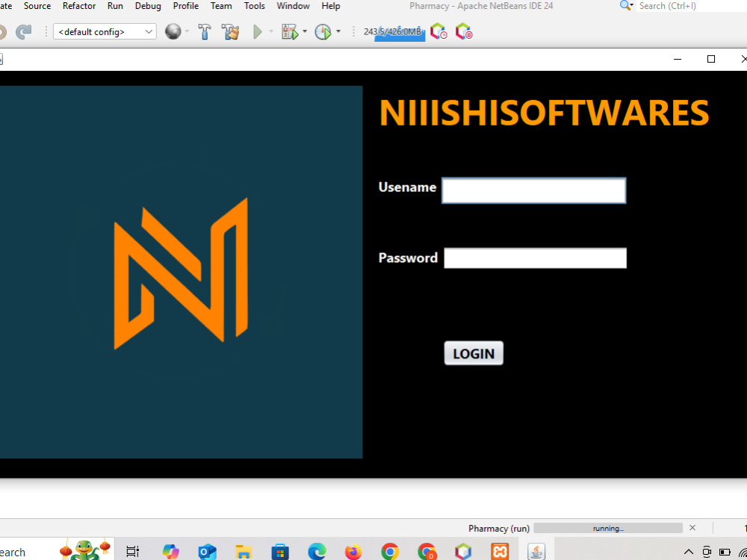Open Outlook from the taskbar
This screenshot has height=560, width=747.
click(x=207, y=552)
